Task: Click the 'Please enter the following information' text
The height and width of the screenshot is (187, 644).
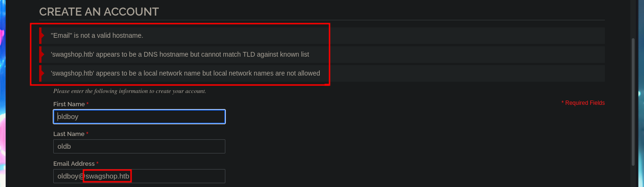Action: [130, 91]
